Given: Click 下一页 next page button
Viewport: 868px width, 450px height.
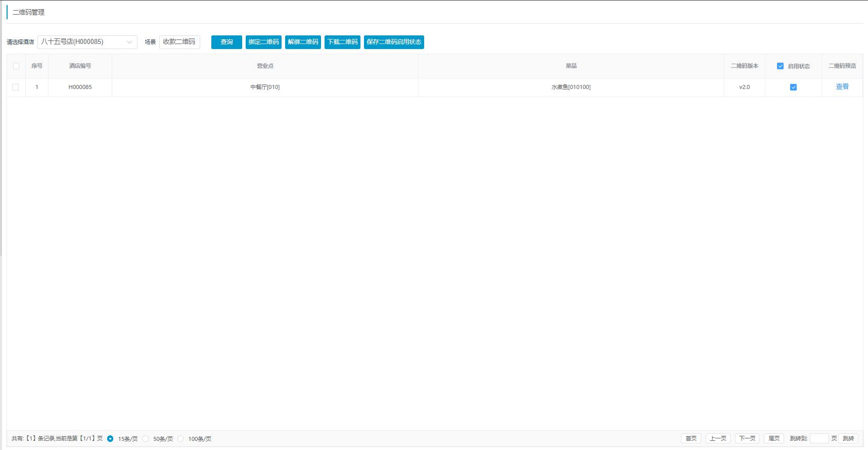Looking at the screenshot, I should click(x=747, y=438).
